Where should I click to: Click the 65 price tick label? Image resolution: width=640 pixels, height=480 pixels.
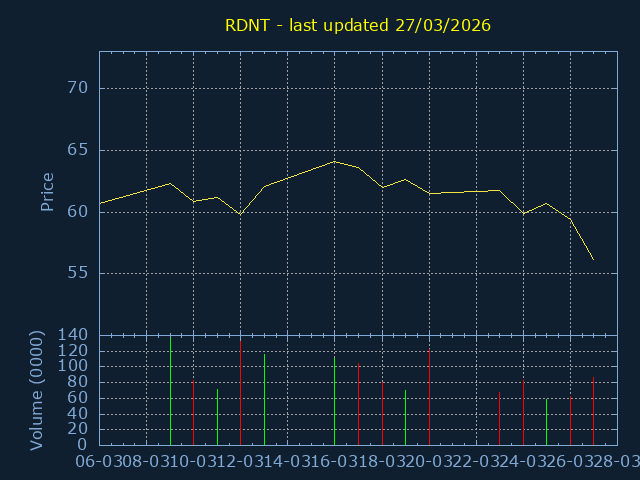point(78,150)
